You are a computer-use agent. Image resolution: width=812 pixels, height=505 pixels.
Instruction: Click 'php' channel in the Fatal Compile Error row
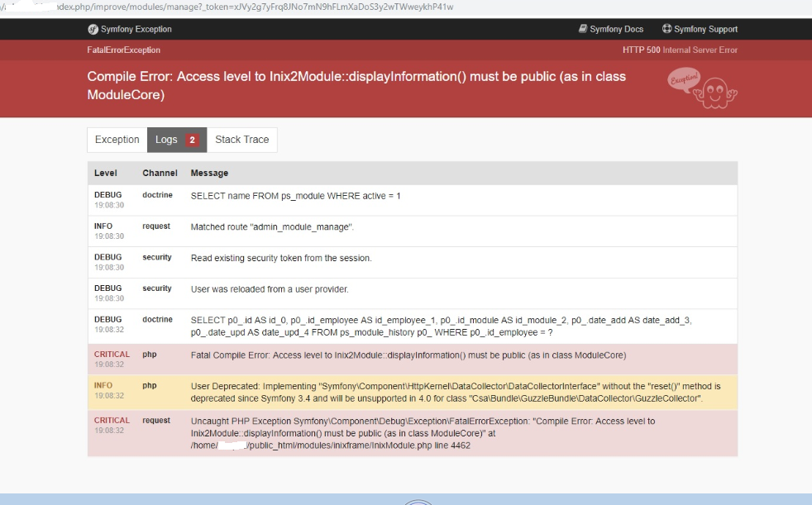click(149, 355)
